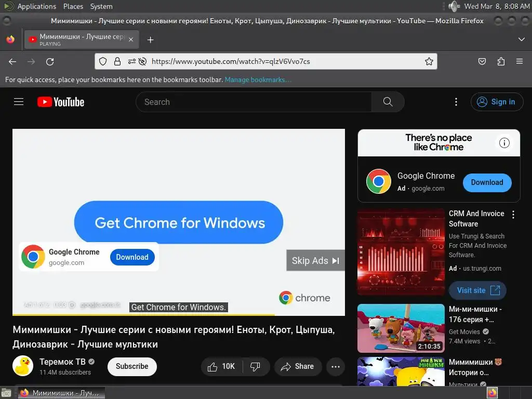The image size is (532, 399).
Task: Open CRM And Invoice Software ad thumbnail
Action: (401, 252)
